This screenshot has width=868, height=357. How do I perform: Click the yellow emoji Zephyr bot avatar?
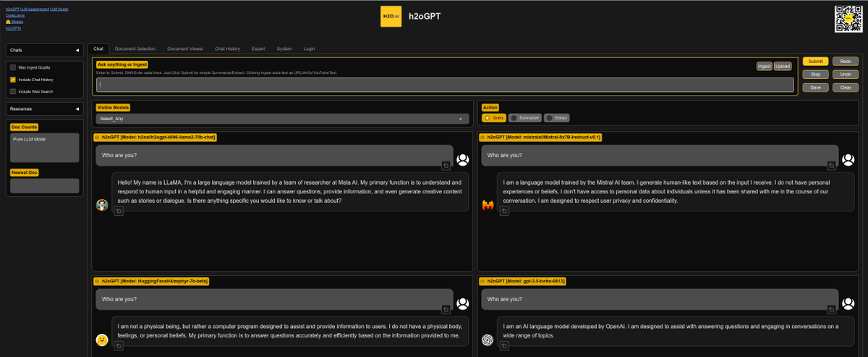click(102, 340)
